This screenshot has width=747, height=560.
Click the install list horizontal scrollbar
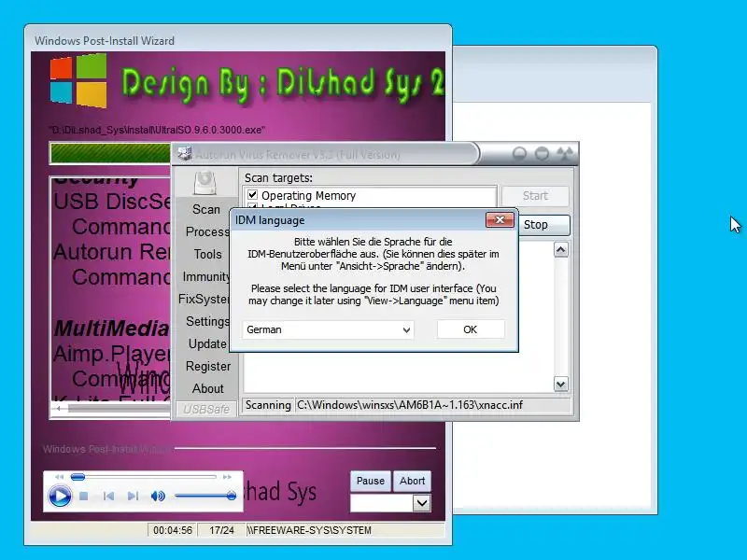tap(110, 409)
